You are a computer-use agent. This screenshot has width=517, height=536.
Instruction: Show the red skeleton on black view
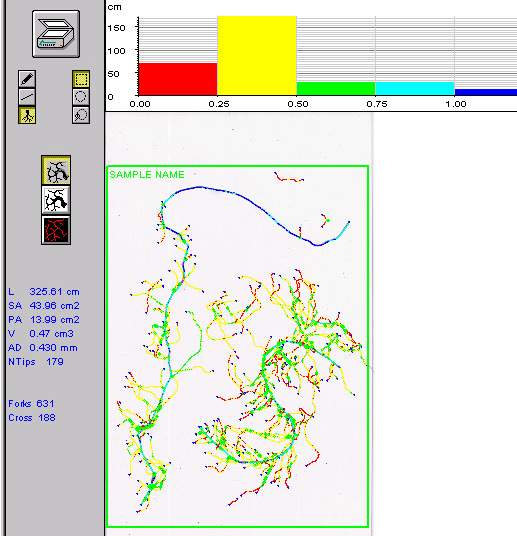(x=56, y=230)
